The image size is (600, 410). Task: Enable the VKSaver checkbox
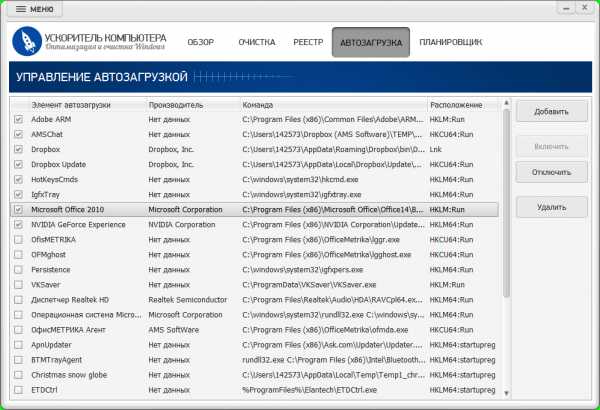pyautogui.click(x=18, y=285)
